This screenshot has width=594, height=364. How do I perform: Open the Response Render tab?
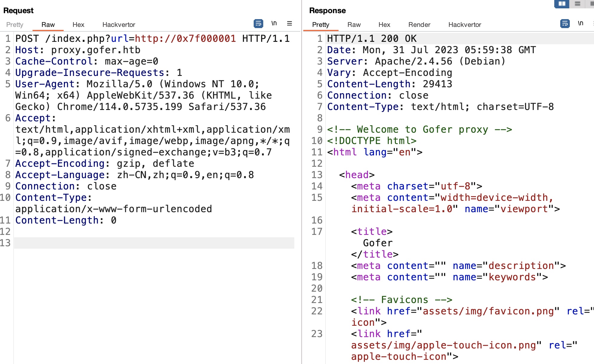click(x=419, y=25)
